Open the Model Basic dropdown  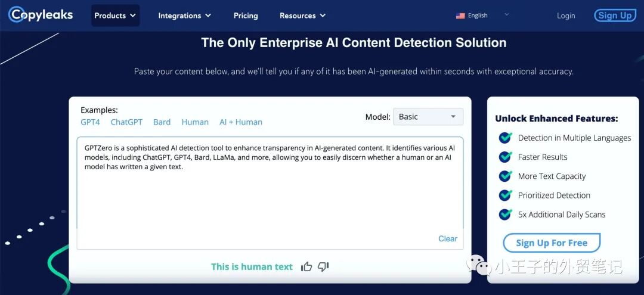click(x=428, y=117)
